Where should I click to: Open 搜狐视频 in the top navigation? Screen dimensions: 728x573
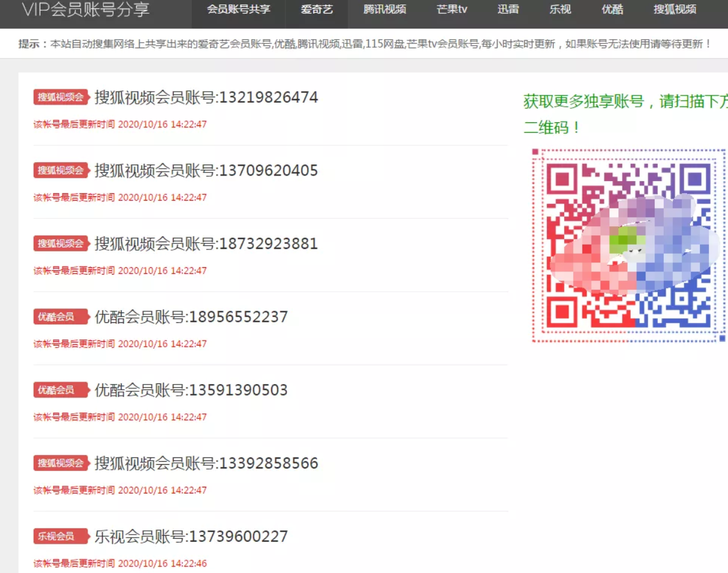point(675,9)
